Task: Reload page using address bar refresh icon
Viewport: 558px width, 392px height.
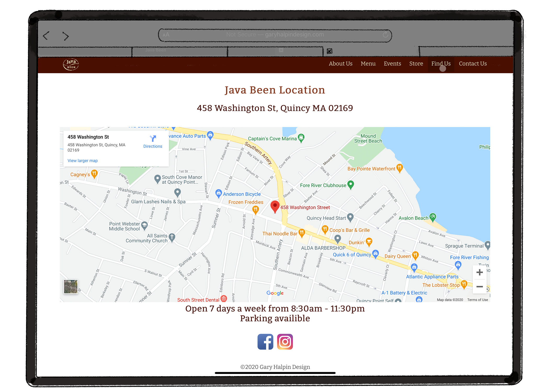Action: [x=385, y=35]
